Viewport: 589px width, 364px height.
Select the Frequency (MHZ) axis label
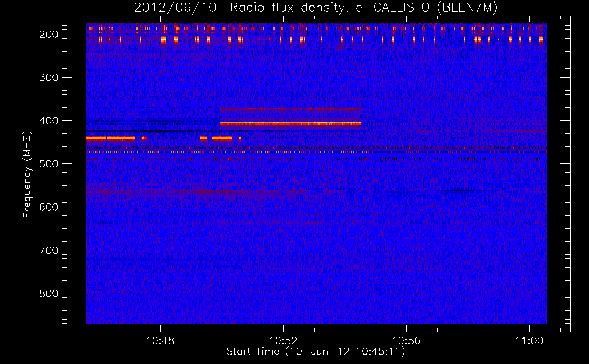pyautogui.click(x=27, y=174)
